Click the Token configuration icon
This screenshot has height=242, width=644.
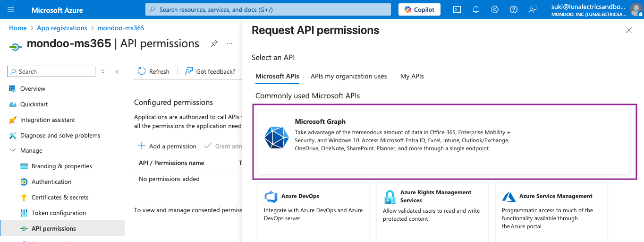pos(24,213)
